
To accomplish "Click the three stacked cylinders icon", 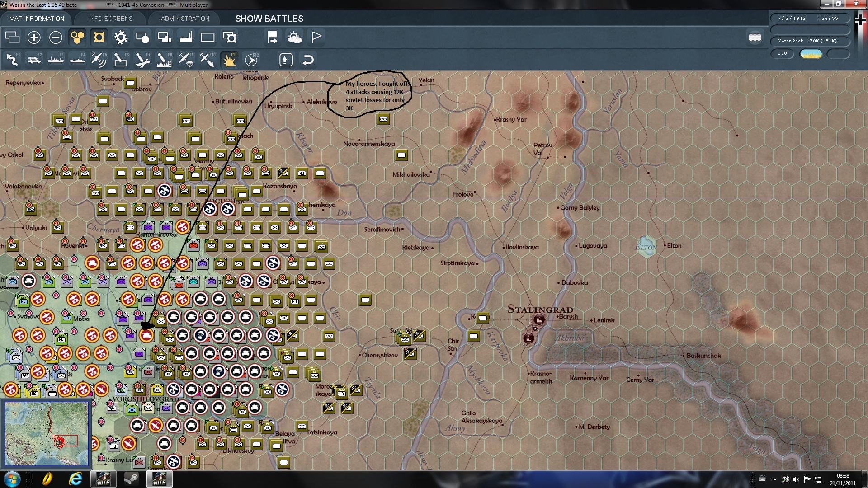I will [x=755, y=38].
